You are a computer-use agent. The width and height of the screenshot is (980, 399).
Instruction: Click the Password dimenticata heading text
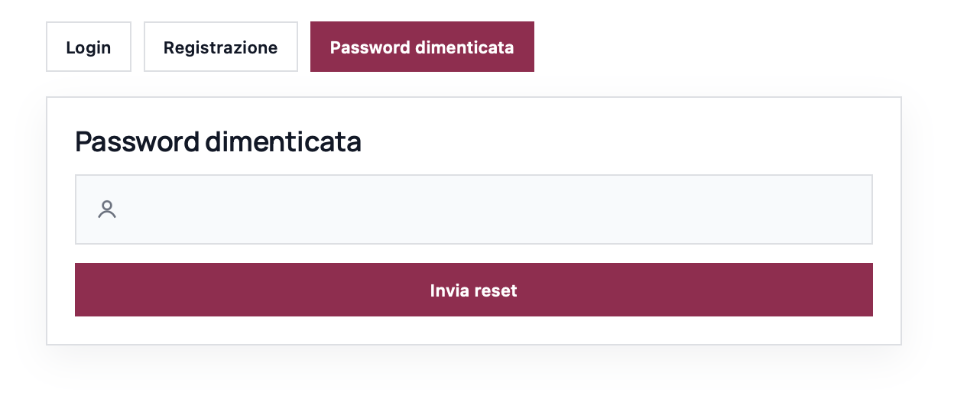(x=218, y=142)
